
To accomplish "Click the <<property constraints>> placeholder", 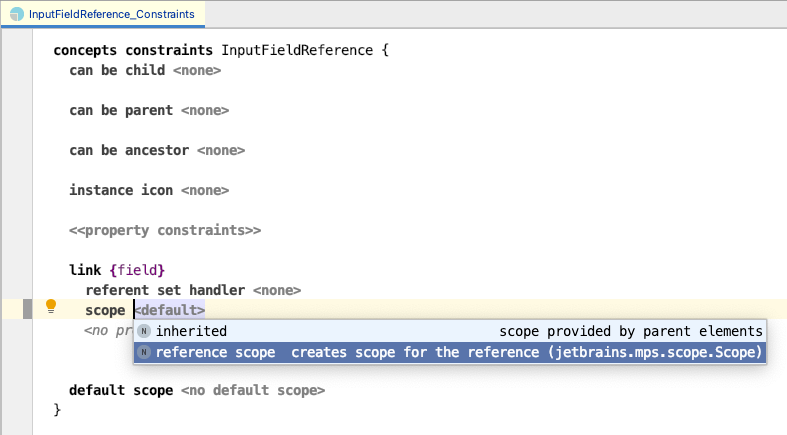I will (x=165, y=230).
